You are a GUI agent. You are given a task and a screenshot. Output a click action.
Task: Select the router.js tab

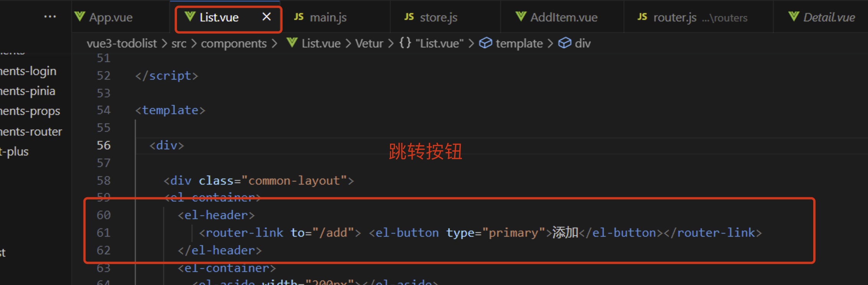[x=675, y=18]
